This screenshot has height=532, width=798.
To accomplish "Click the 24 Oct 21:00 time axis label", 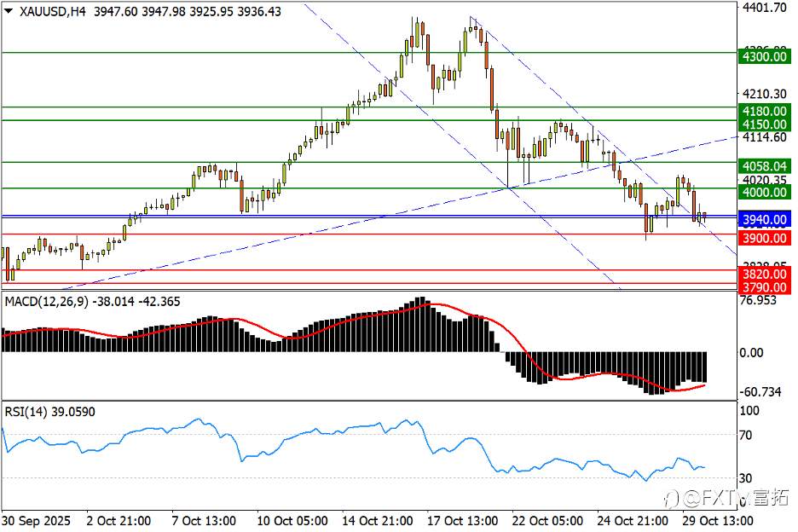I will (x=632, y=521).
